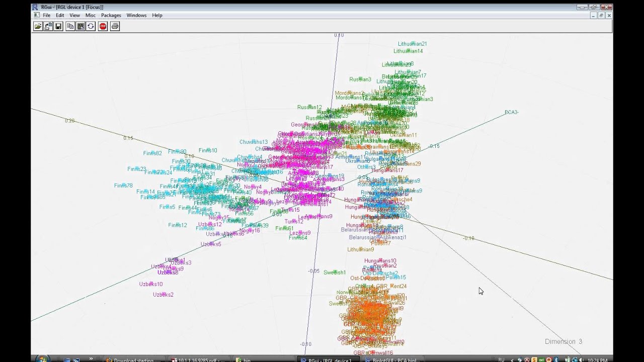Minimize the inner RGL device window
Viewport: 644px width, 362px height.
point(594,16)
